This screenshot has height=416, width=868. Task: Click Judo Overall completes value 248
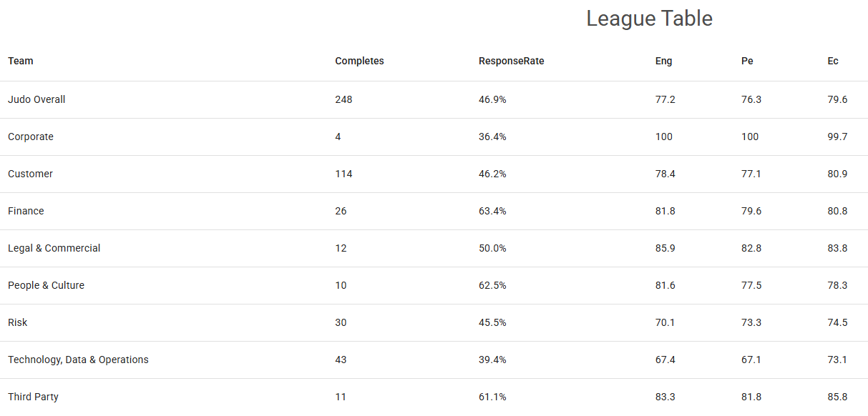pos(343,100)
